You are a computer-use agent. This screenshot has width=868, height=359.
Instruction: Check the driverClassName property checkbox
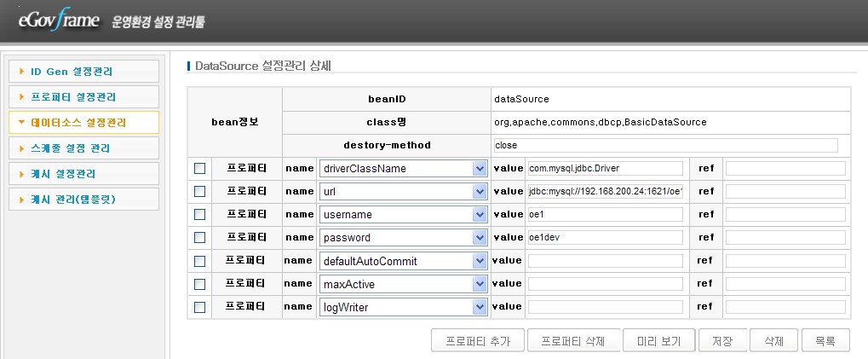click(x=200, y=169)
